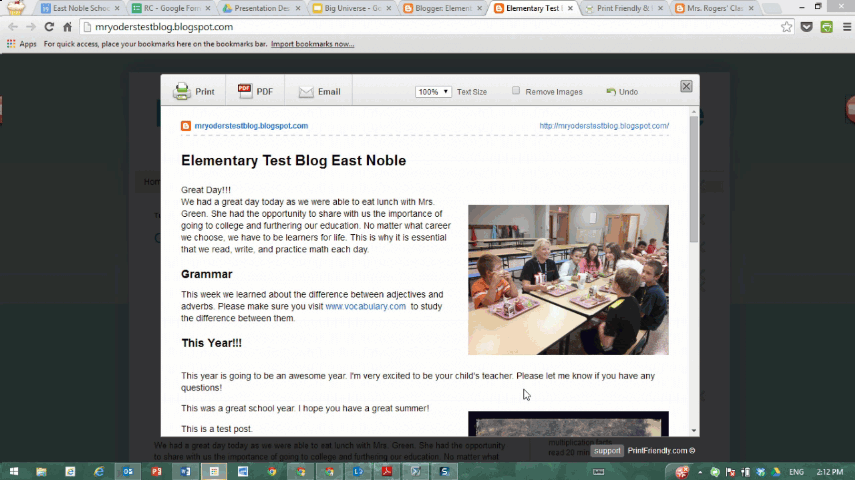This screenshot has width=855, height=480.
Task: Open the http://mryoderstestblog.blogspot.com/ URL link
Action: click(x=604, y=126)
